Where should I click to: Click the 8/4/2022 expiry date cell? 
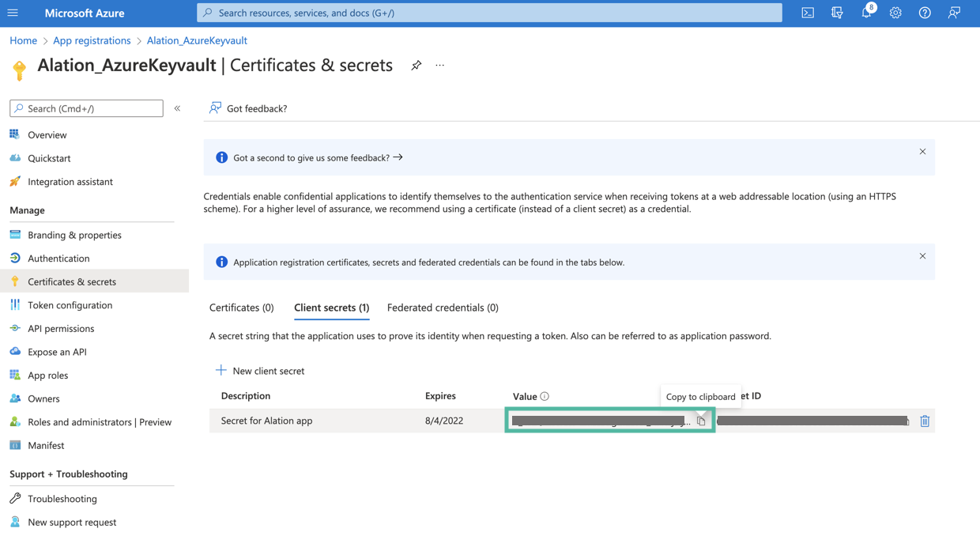click(x=444, y=421)
